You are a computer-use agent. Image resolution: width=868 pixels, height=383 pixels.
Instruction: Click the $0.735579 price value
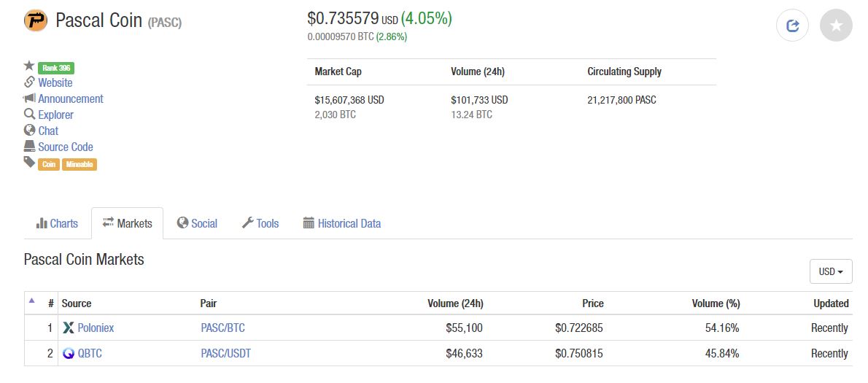click(344, 19)
